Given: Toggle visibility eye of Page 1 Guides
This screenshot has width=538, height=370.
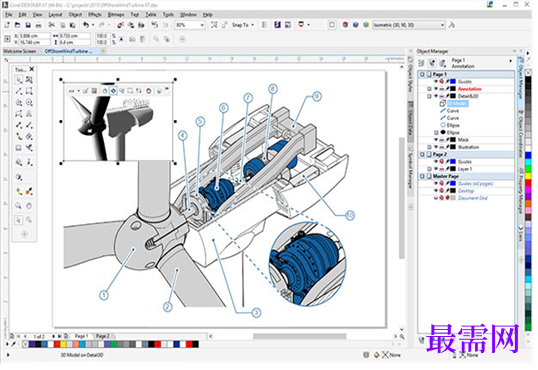Looking at the screenshot, I should click(436, 82).
